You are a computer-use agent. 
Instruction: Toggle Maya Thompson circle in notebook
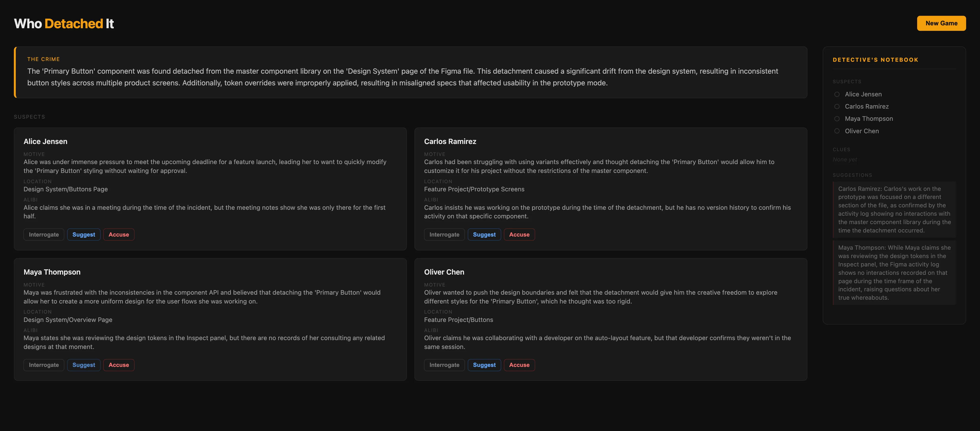point(837,119)
